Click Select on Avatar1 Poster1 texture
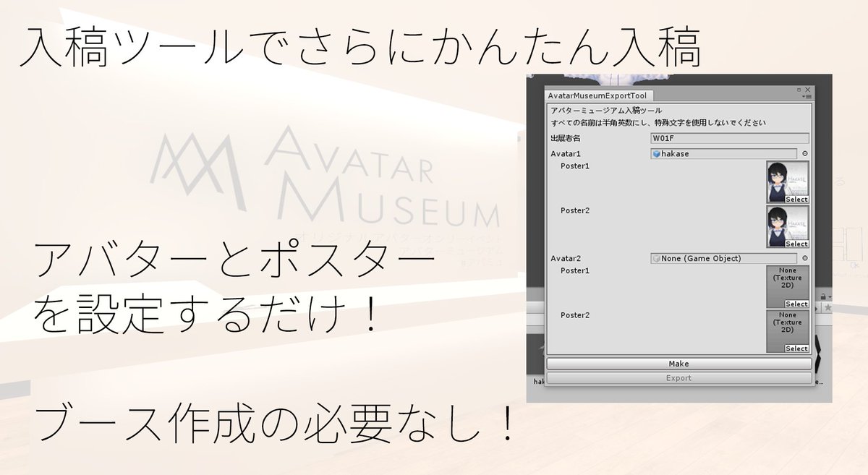The width and height of the screenshot is (868, 475). coord(796,200)
